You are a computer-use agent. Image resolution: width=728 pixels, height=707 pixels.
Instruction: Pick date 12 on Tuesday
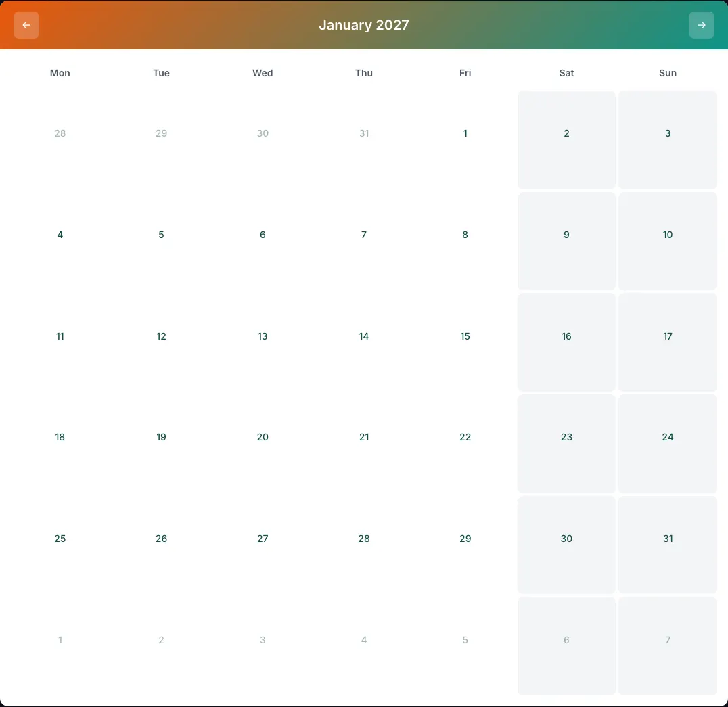point(161,342)
